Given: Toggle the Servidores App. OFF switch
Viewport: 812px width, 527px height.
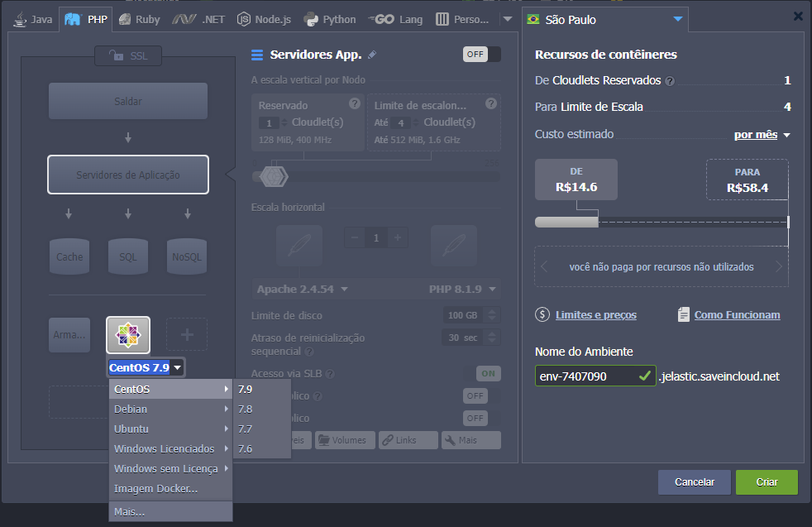Looking at the screenshot, I should point(481,55).
